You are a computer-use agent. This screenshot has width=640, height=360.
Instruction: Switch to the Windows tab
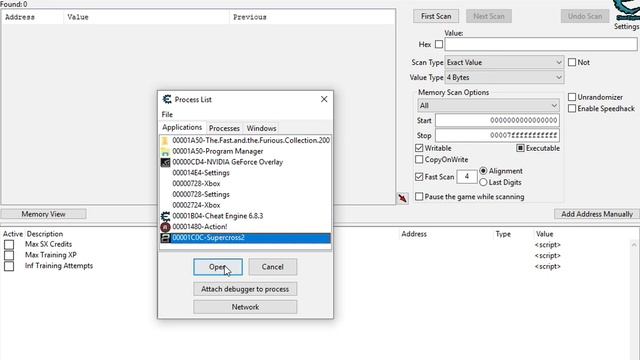[x=261, y=128]
